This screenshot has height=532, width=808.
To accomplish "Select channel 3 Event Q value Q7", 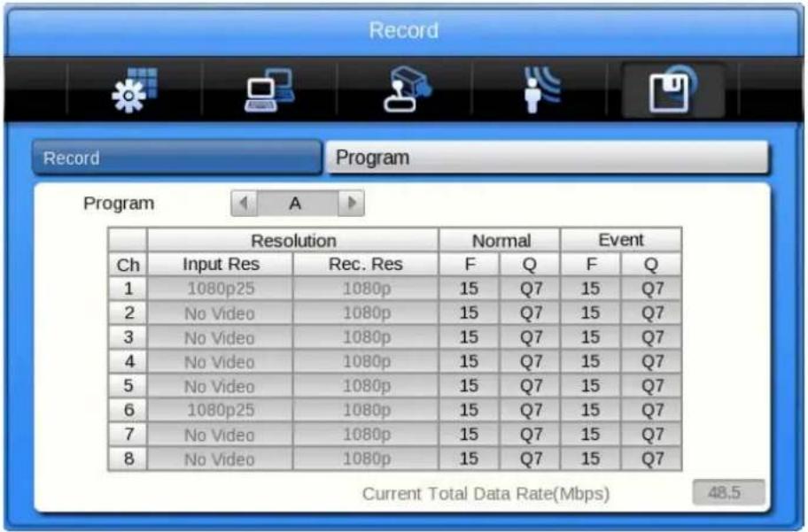I will coord(651,336).
